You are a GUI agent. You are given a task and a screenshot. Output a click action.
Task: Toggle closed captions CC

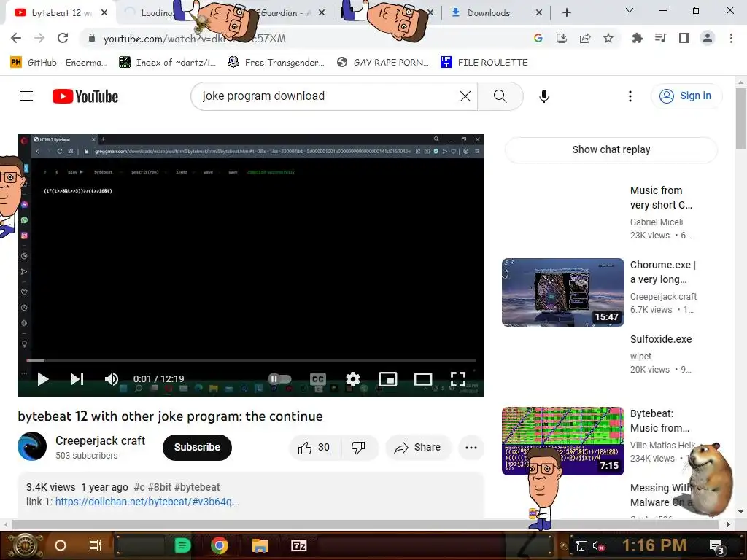pyautogui.click(x=318, y=379)
